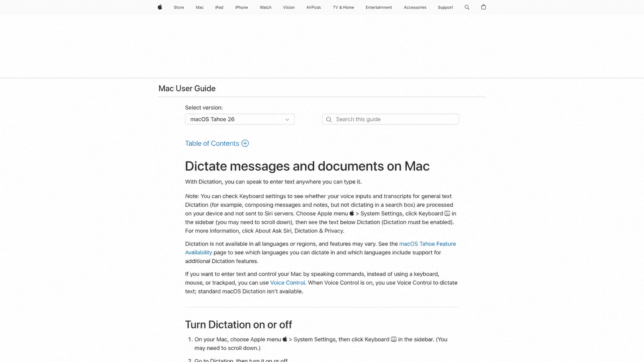Open the shopping bag icon
The image size is (644, 362).
483,7
